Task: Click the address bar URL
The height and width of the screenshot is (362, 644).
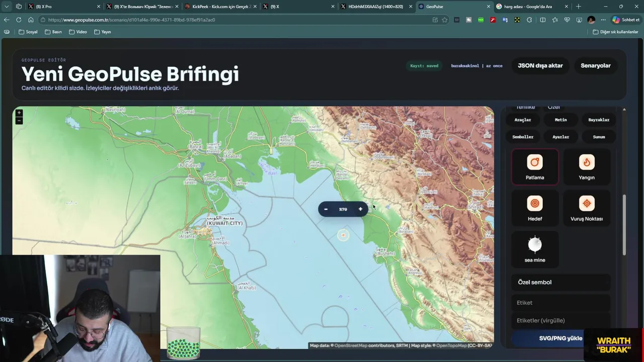Action: coord(131,20)
